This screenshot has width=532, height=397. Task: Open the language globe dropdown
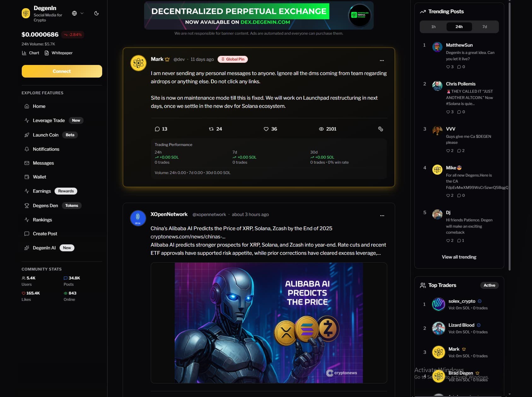click(78, 13)
